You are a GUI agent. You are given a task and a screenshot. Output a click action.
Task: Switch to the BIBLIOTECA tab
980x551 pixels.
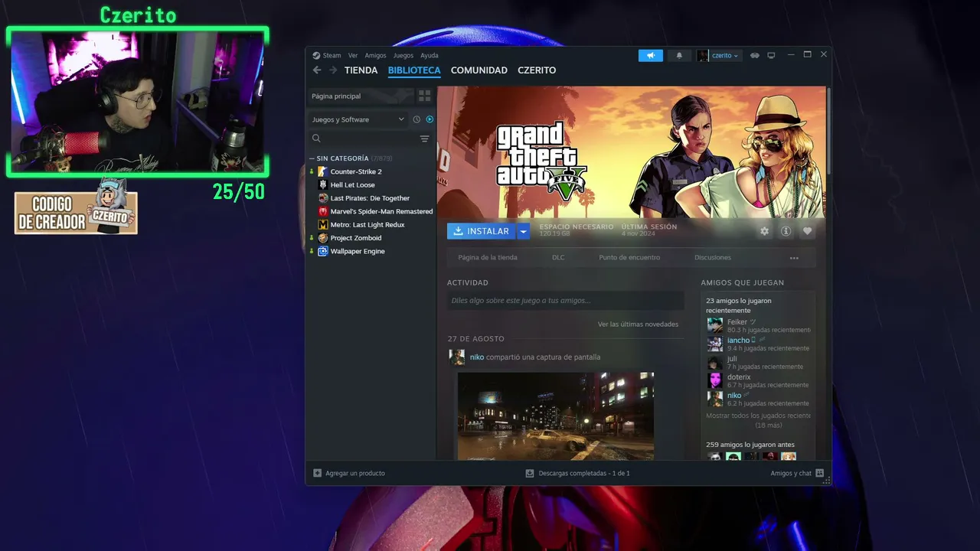coord(414,70)
